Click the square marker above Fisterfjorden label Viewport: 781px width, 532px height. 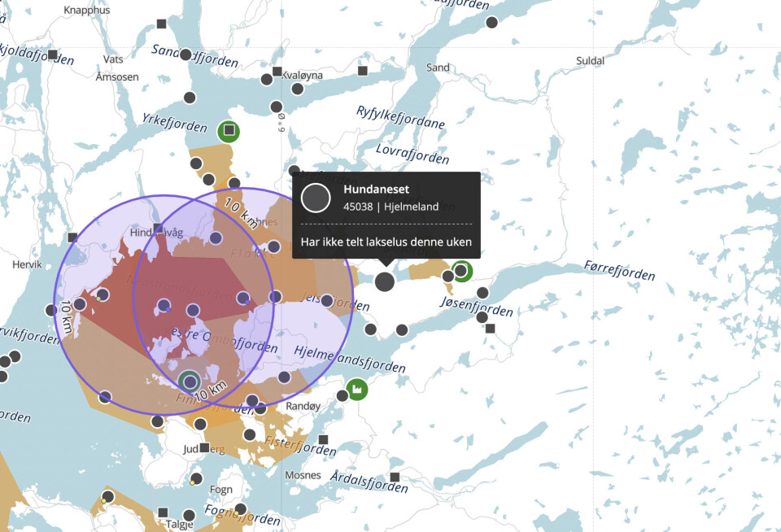[x=323, y=439]
